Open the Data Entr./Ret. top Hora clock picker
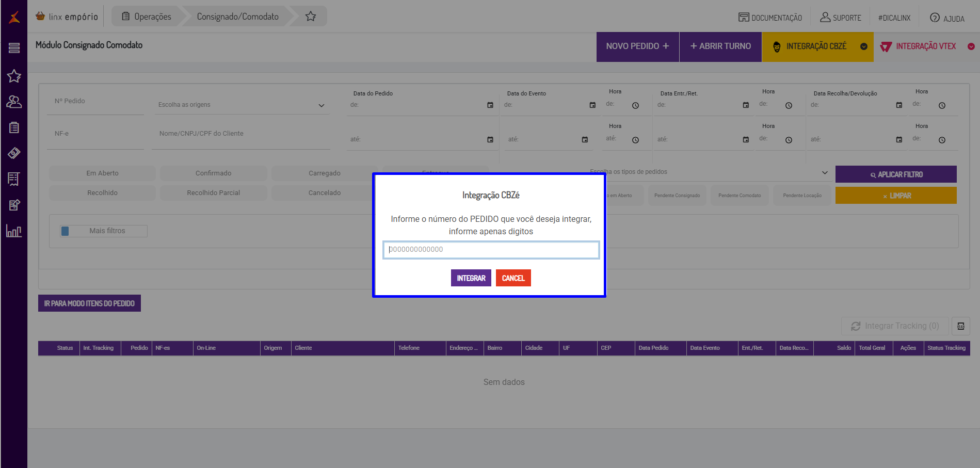Screen dimensions: 980x468 [789, 106]
